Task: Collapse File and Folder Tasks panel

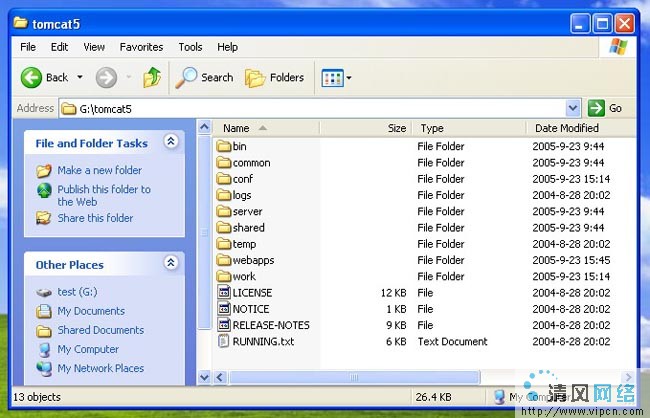Action: click(171, 141)
